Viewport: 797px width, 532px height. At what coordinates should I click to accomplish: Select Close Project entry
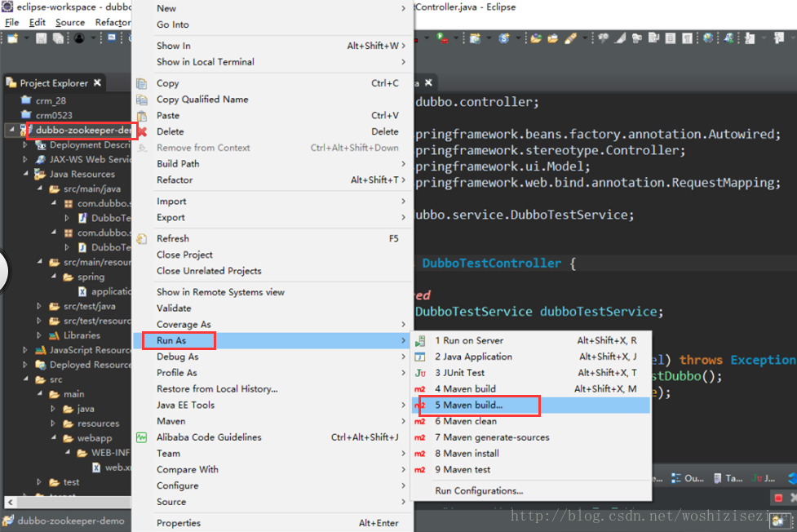[x=272, y=255]
